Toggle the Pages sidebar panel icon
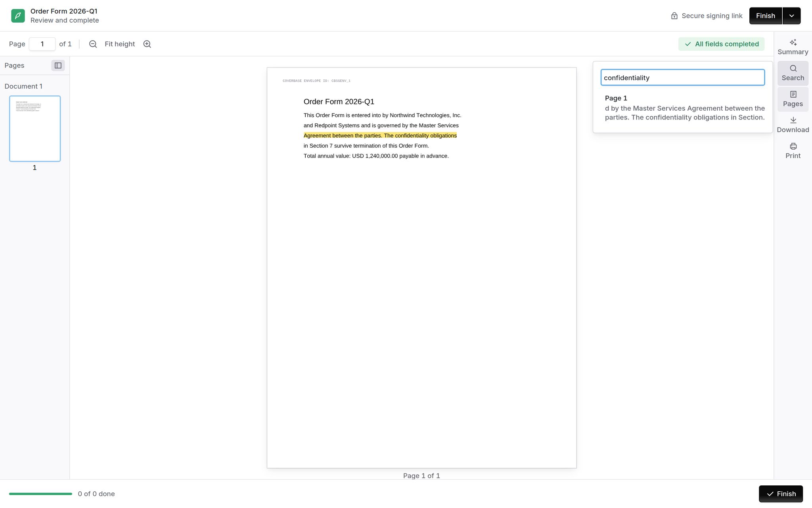The width and height of the screenshot is (812, 508). click(58, 65)
